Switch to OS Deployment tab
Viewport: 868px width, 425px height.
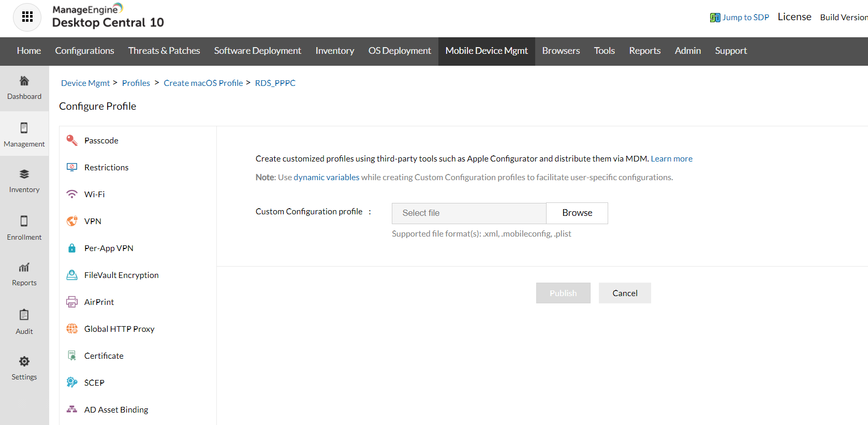400,51
